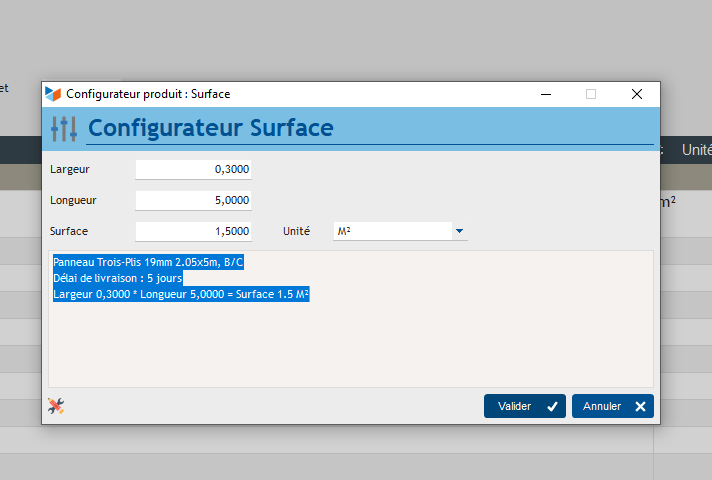This screenshot has height=480, width=712.
Task: Click the checkmark icon on Valider
Action: [x=552, y=407]
